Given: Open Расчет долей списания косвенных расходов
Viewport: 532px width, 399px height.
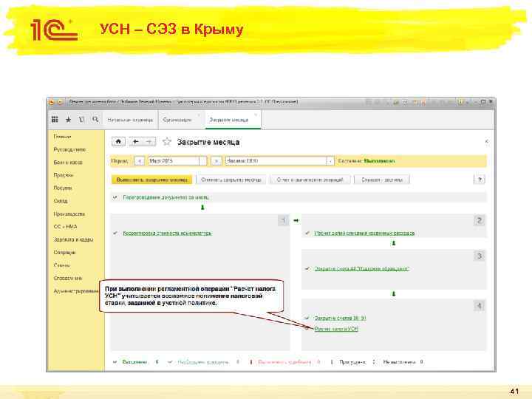Looking at the screenshot, I should click(364, 233).
